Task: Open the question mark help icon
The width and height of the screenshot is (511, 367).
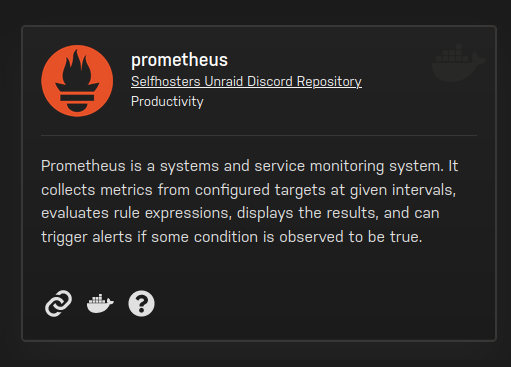Action: point(141,304)
